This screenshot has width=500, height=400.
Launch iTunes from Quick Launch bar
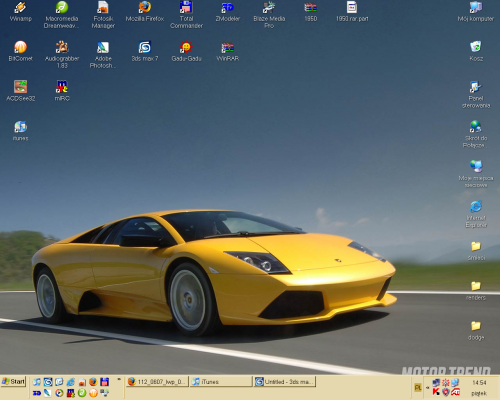coord(37,382)
